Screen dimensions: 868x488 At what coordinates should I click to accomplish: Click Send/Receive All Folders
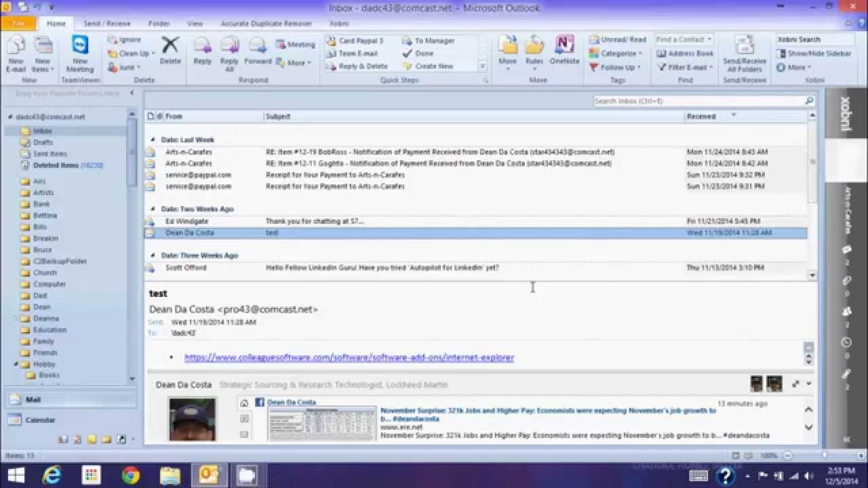[745, 54]
